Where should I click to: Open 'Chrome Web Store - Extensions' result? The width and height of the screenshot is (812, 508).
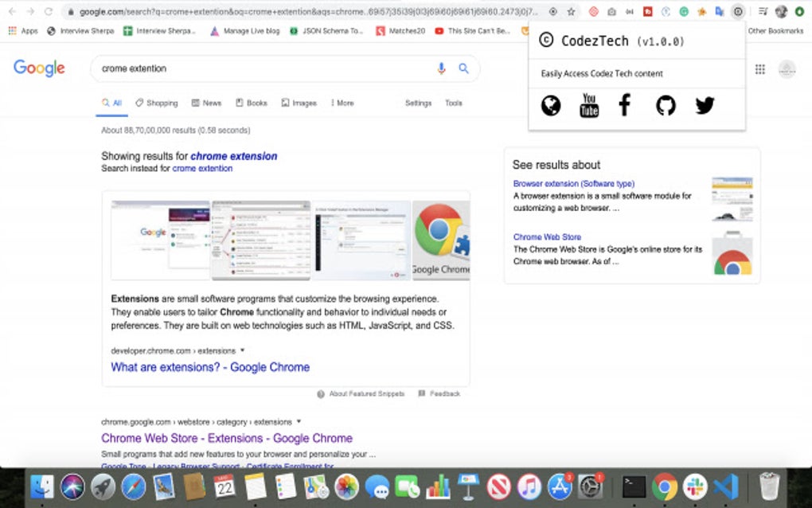(226, 438)
